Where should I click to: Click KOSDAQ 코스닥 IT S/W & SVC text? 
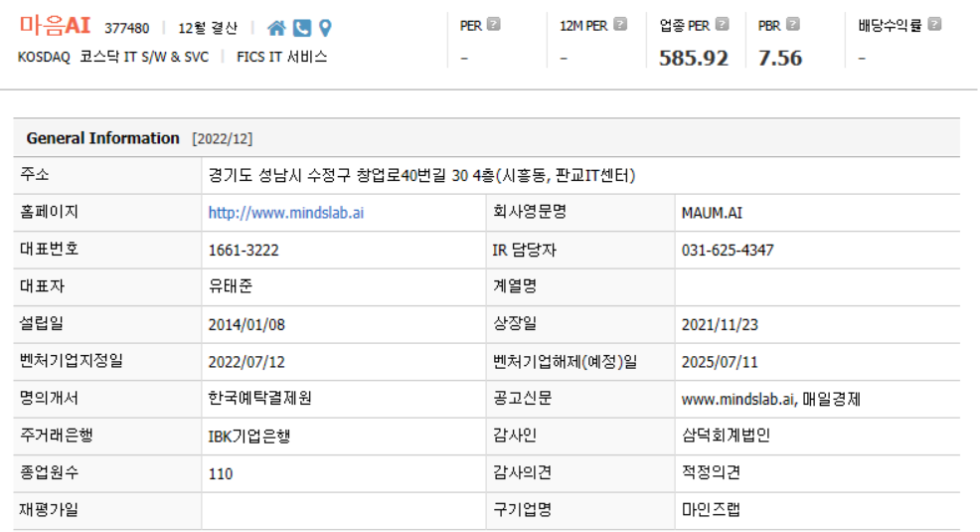coord(113,57)
